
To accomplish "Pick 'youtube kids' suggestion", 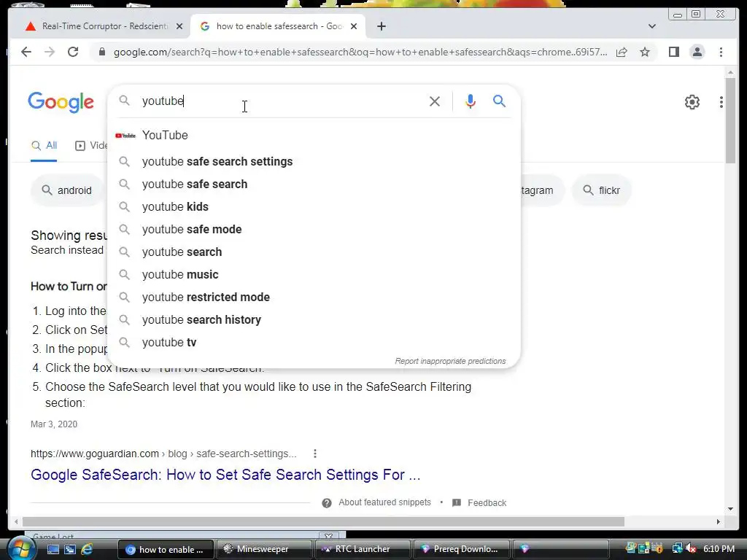I will pos(314,206).
